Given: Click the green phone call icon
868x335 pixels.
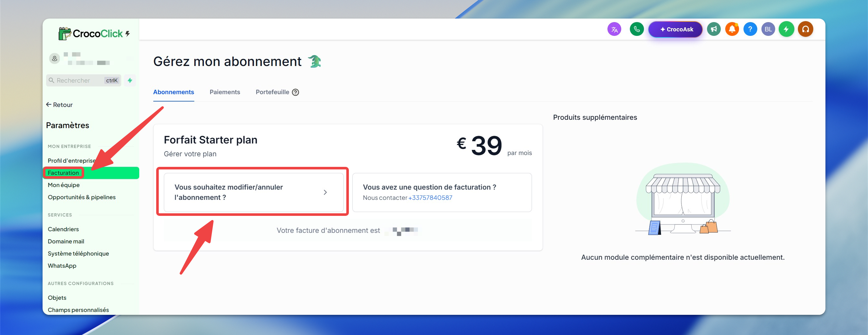Looking at the screenshot, I should click(x=637, y=29).
